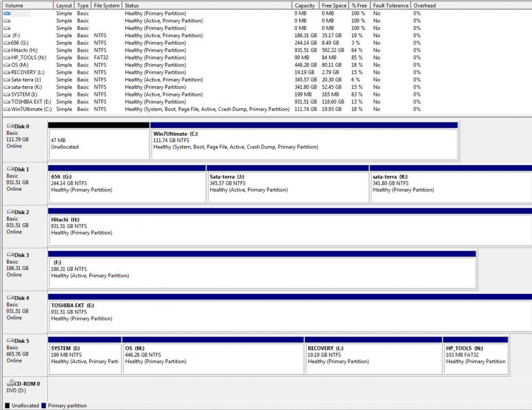
Task: Click the Disk 0 drive icon
Action: tap(10, 127)
